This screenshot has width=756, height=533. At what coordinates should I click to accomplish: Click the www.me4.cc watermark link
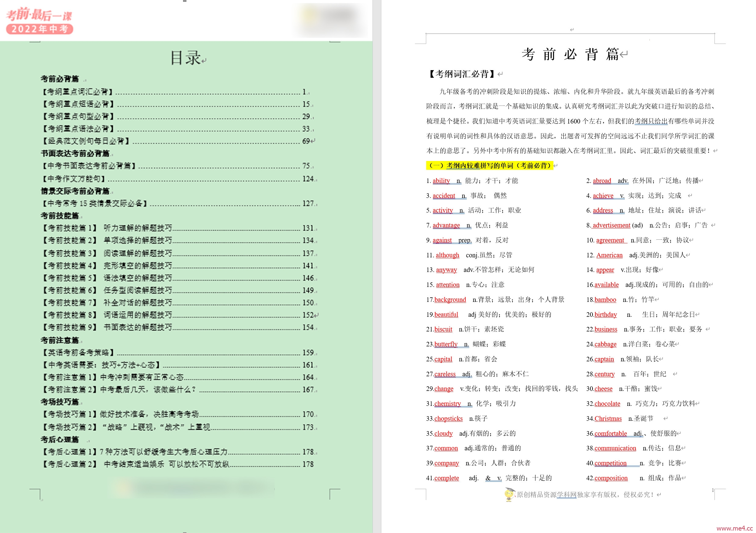[x=735, y=528]
